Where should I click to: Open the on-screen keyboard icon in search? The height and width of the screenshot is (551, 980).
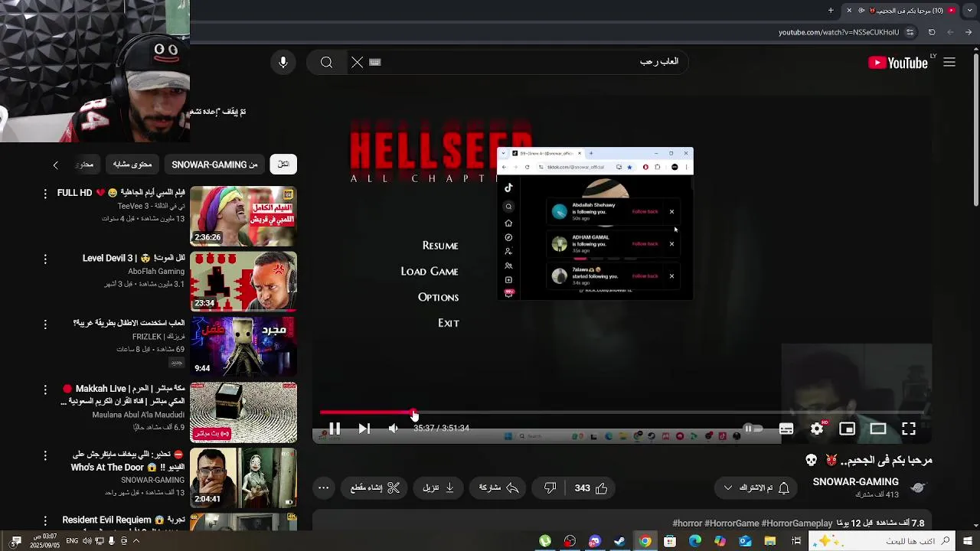(x=375, y=63)
